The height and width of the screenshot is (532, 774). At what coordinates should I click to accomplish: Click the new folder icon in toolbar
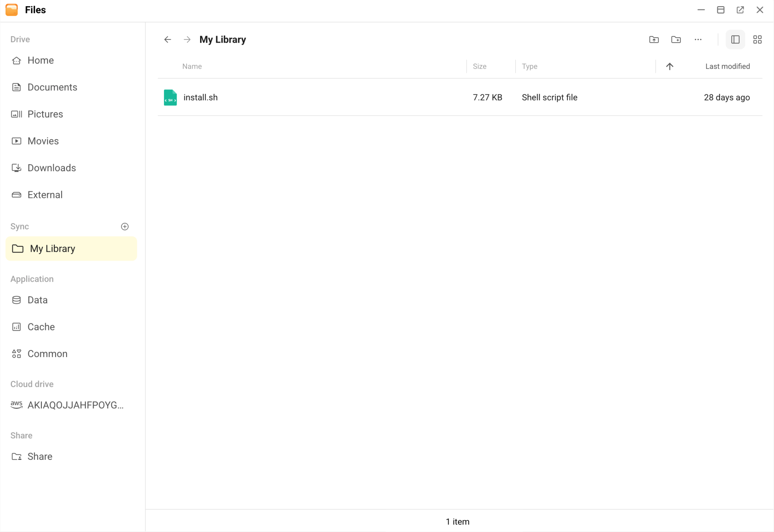pyautogui.click(x=676, y=39)
